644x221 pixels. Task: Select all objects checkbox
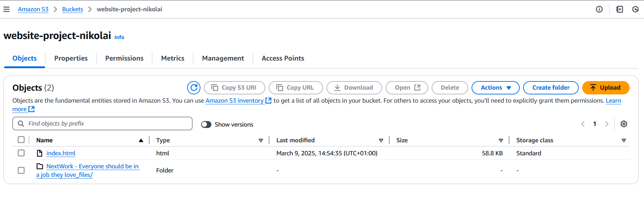coord(21,140)
